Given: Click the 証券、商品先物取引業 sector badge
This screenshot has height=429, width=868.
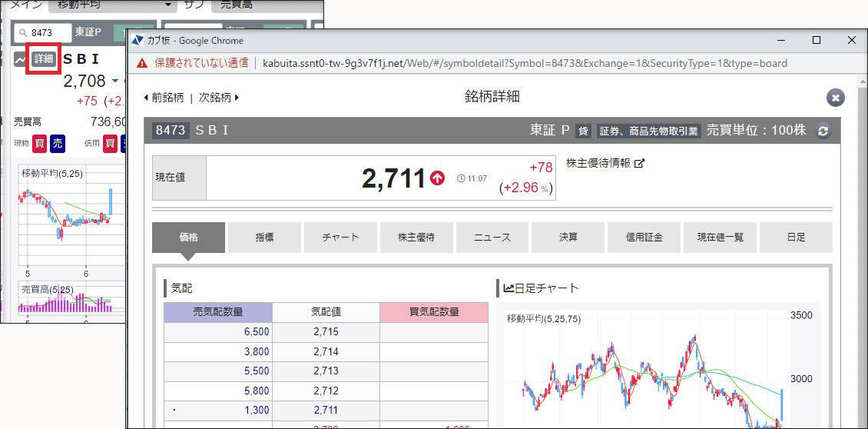Looking at the screenshot, I should (x=649, y=131).
